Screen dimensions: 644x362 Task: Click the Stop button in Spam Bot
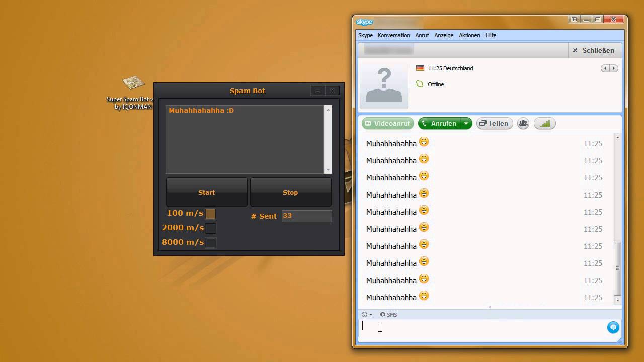click(x=290, y=192)
